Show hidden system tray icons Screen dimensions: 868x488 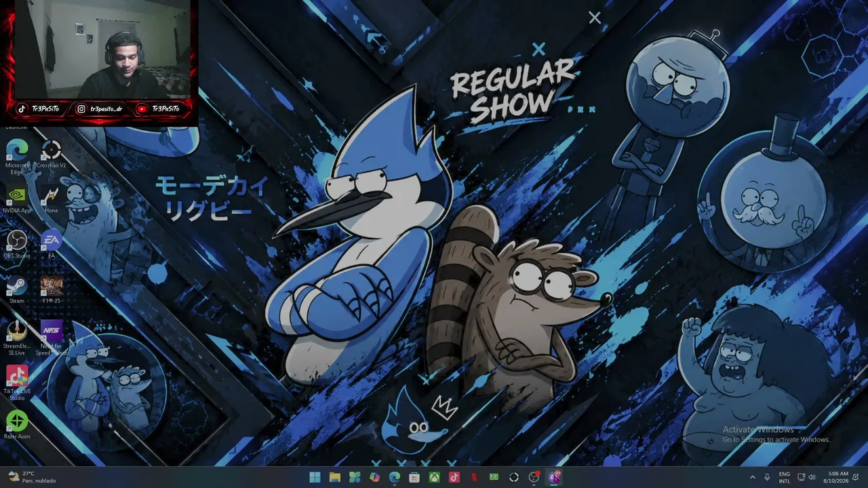pos(752,477)
